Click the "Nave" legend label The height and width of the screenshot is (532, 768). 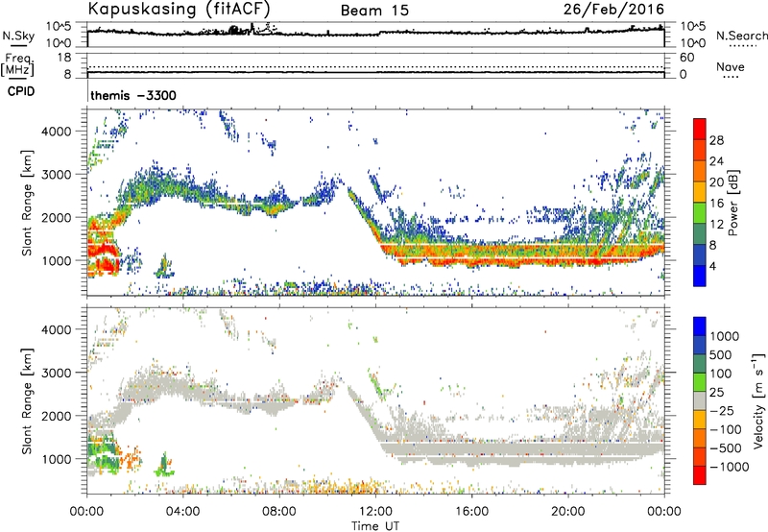731,66
